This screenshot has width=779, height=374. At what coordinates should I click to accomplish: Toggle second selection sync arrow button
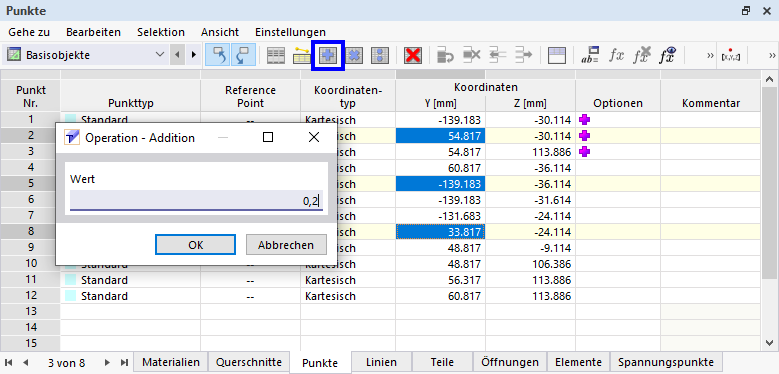click(x=243, y=55)
